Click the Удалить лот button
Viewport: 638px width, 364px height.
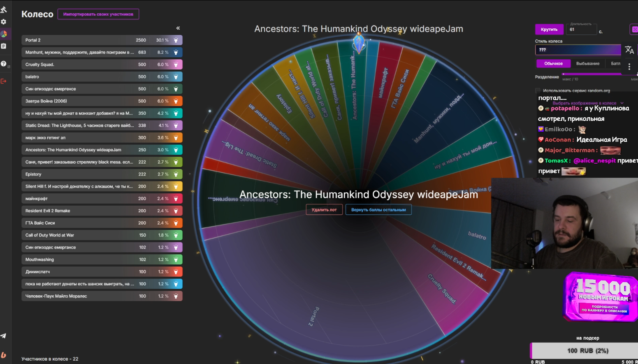tap(324, 210)
